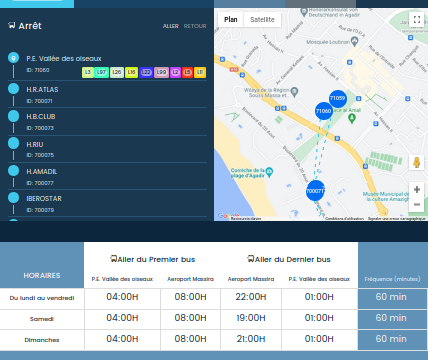Viewport: 428px width, 360px height.
Task: Click the Du lundi au vendredi row label
Action: (42, 298)
